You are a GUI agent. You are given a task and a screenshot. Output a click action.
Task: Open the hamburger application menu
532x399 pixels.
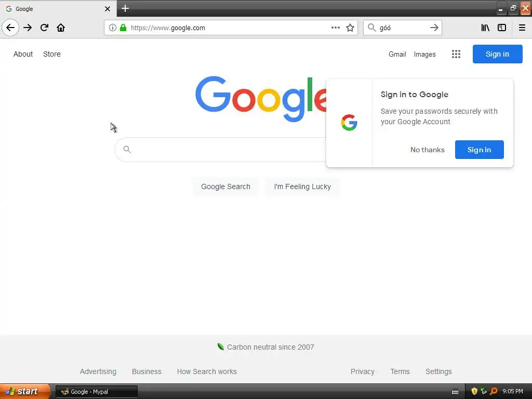point(522,28)
